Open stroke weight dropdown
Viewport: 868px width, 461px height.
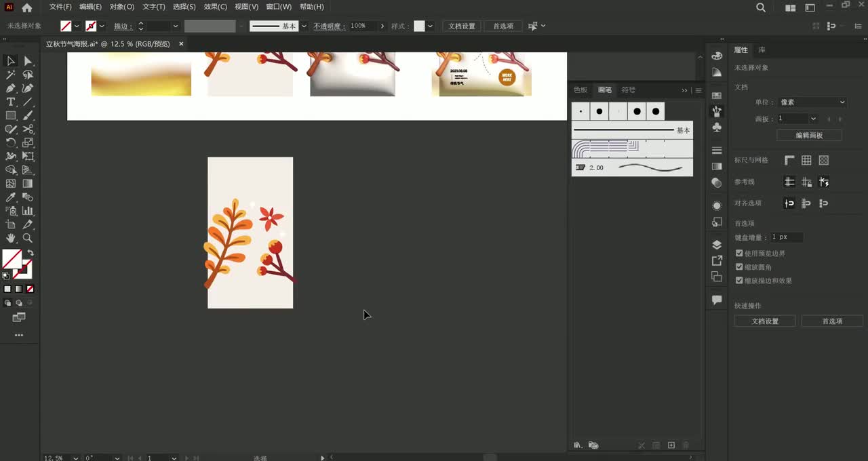coord(175,26)
